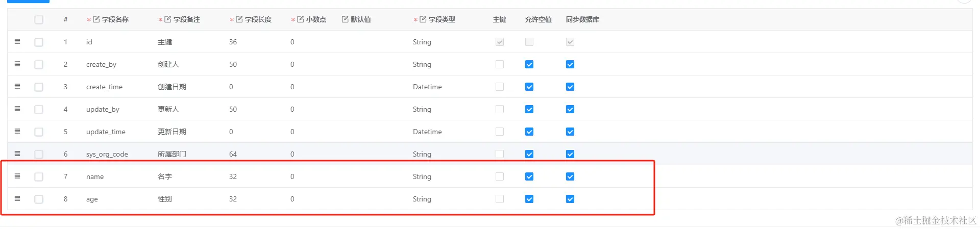Select row checkbox for name field
Image resolution: width=980 pixels, height=229 pixels.
point(39,177)
